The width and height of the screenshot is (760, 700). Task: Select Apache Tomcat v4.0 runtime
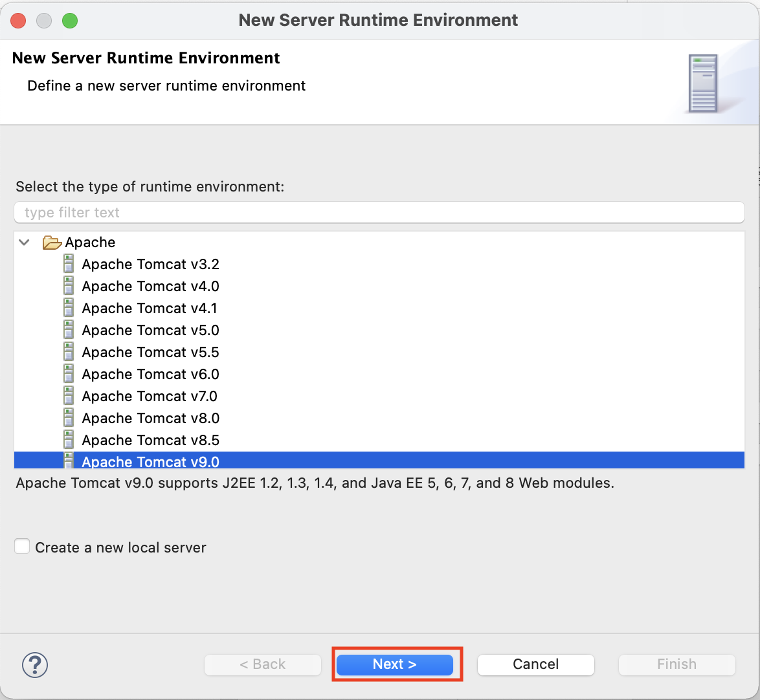click(x=150, y=286)
